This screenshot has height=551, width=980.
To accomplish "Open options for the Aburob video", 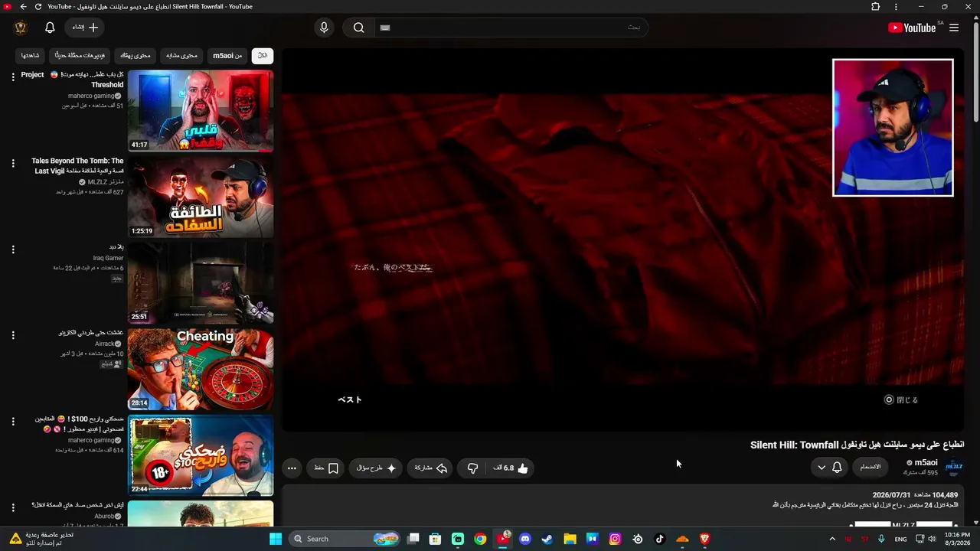I will coord(13,507).
